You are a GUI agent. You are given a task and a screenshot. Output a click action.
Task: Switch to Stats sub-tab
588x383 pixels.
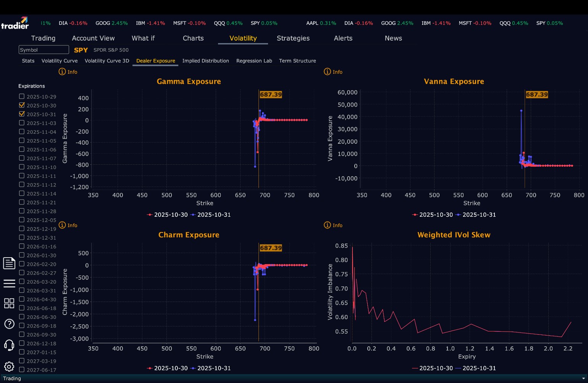click(x=28, y=61)
